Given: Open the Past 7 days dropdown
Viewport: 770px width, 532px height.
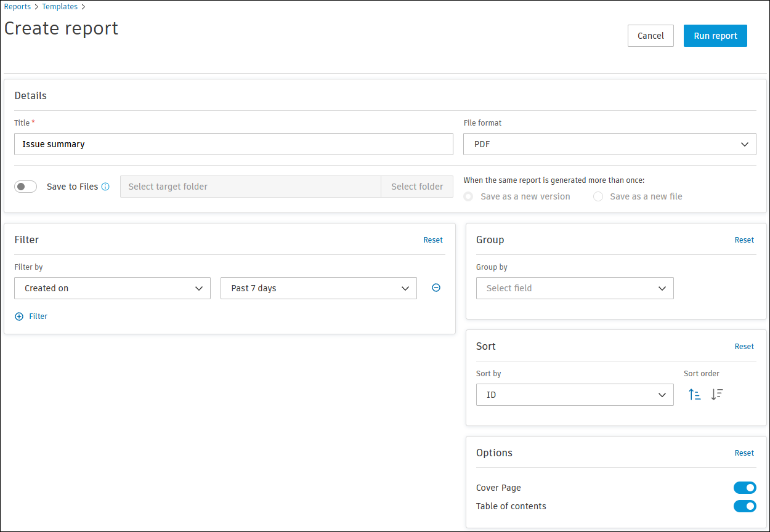Looking at the screenshot, I should [318, 288].
